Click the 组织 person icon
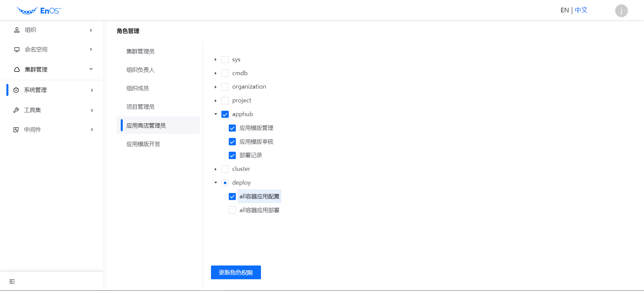 17,30
